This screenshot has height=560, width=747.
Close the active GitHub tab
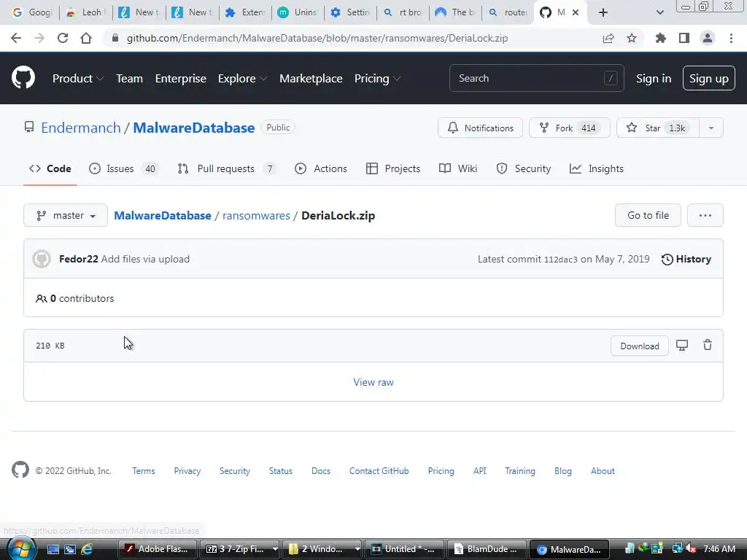click(576, 12)
